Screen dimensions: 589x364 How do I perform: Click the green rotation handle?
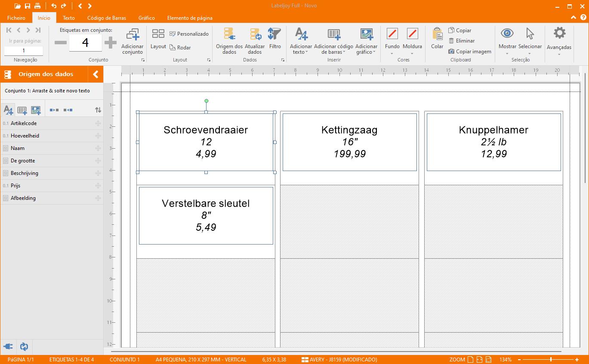click(x=206, y=101)
